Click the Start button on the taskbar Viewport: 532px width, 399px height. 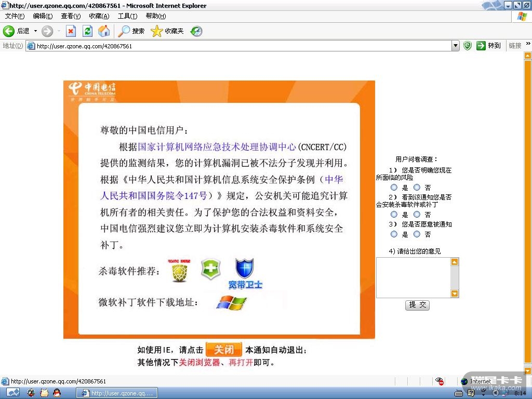(x=13, y=393)
